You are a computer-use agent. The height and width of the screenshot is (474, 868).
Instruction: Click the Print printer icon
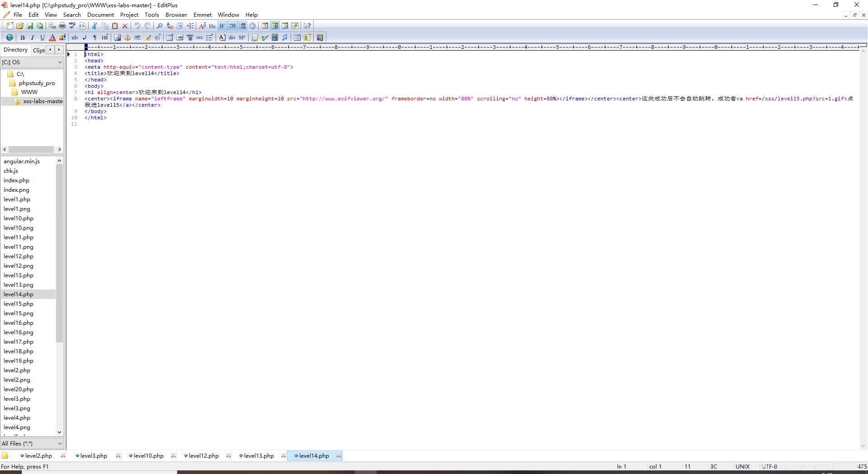click(62, 26)
